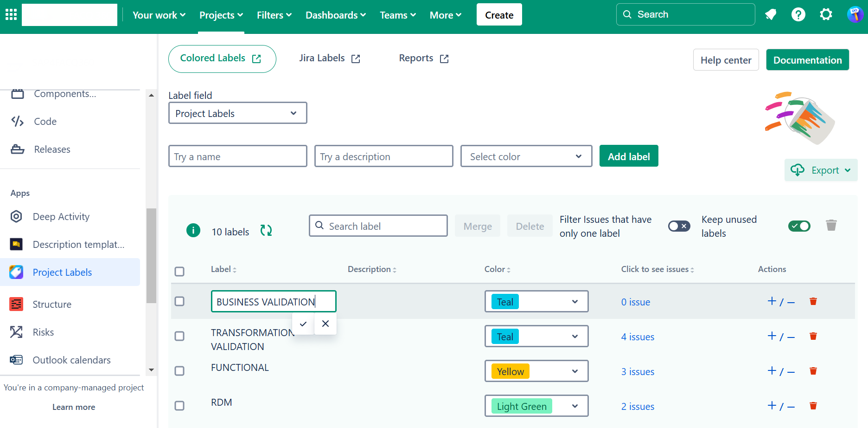Open the 4 issues link
The height and width of the screenshot is (428, 868).
[638, 337]
